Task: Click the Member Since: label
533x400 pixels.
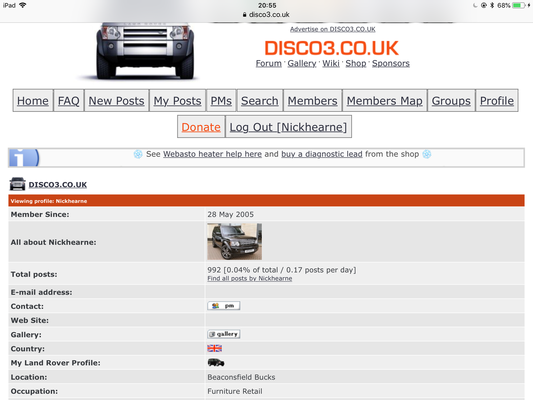Action: click(x=40, y=214)
